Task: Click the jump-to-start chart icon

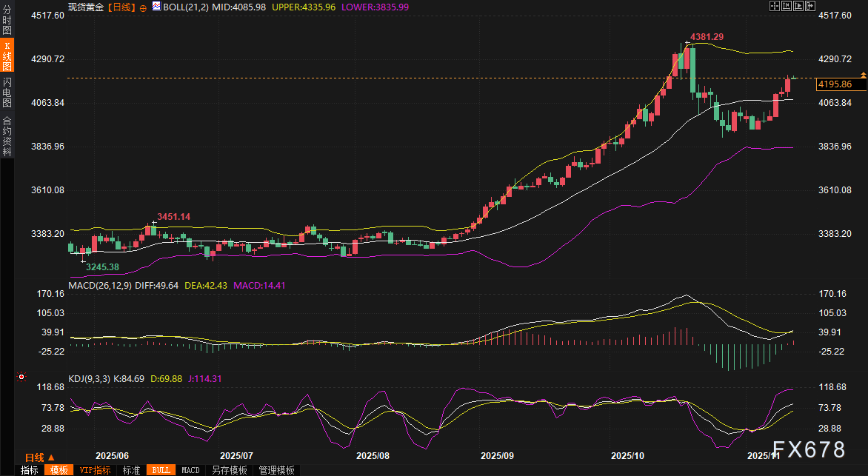Action: click(785, 6)
